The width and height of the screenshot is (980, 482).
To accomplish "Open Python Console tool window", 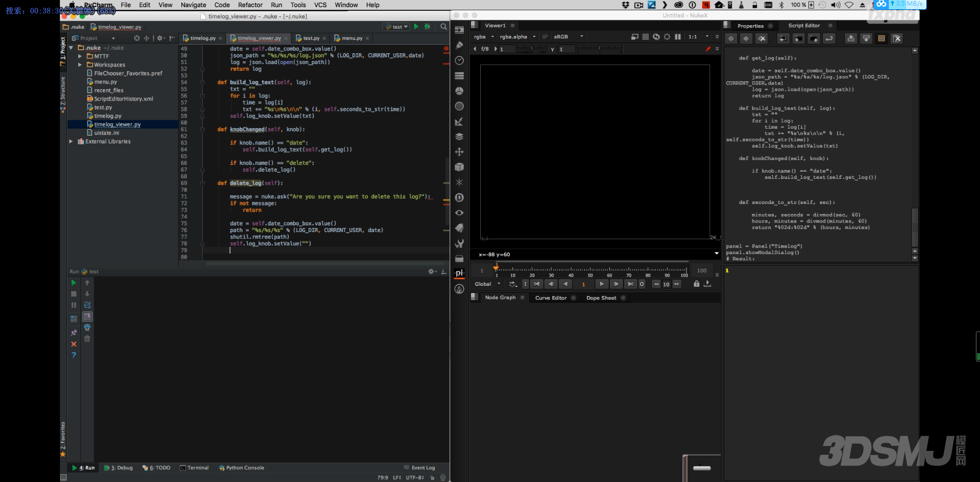I will (x=242, y=468).
